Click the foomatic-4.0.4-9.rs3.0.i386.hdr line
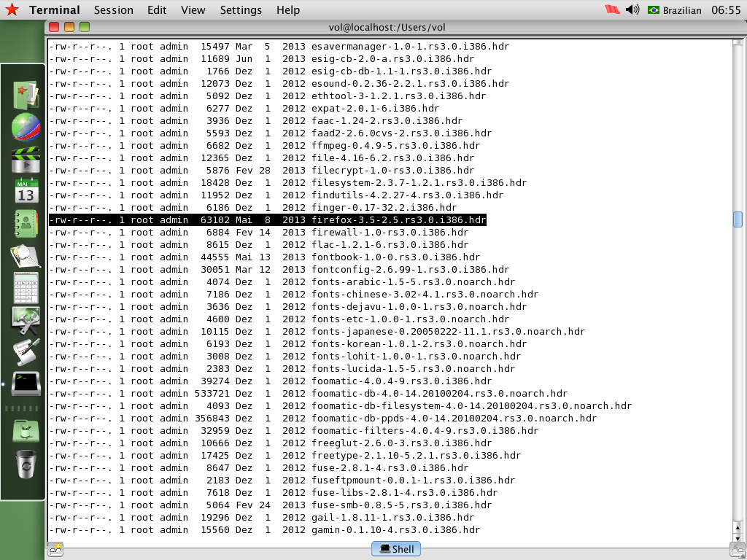 point(271,381)
